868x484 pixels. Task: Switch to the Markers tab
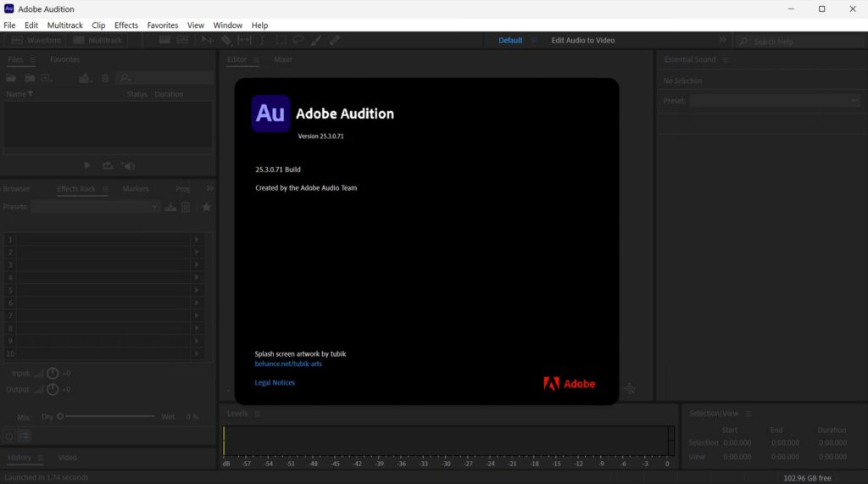click(x=136, y=189)
